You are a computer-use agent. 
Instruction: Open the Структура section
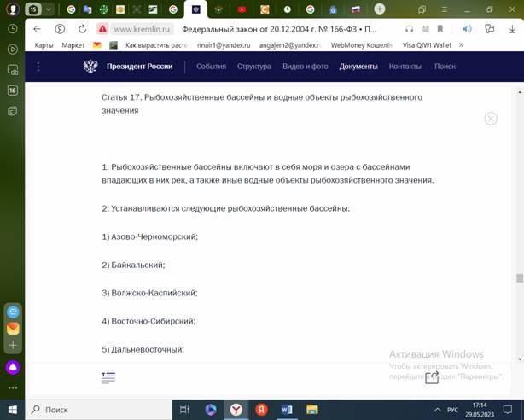(254, 67)
